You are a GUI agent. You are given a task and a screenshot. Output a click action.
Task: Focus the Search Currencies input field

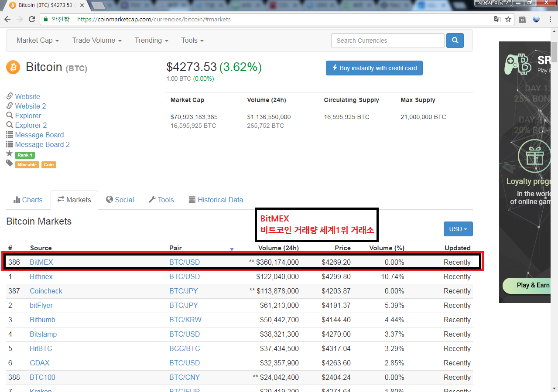tap(388, 41)
